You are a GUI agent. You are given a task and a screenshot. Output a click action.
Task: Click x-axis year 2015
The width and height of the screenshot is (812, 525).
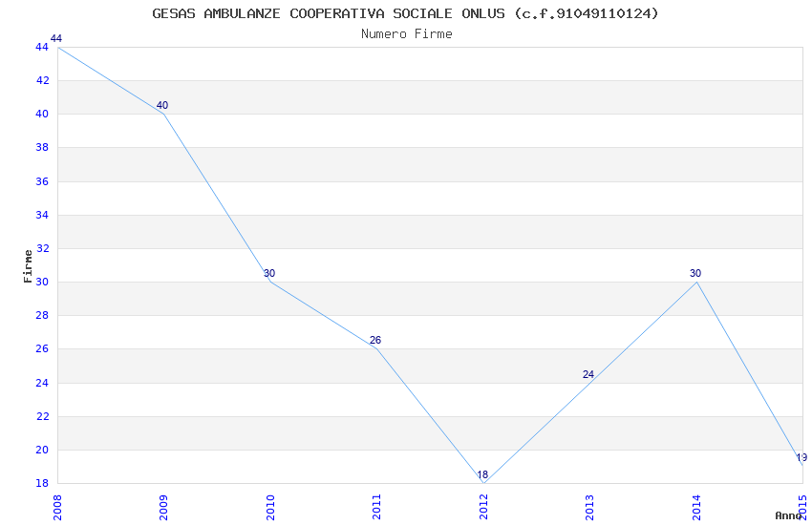802,508
